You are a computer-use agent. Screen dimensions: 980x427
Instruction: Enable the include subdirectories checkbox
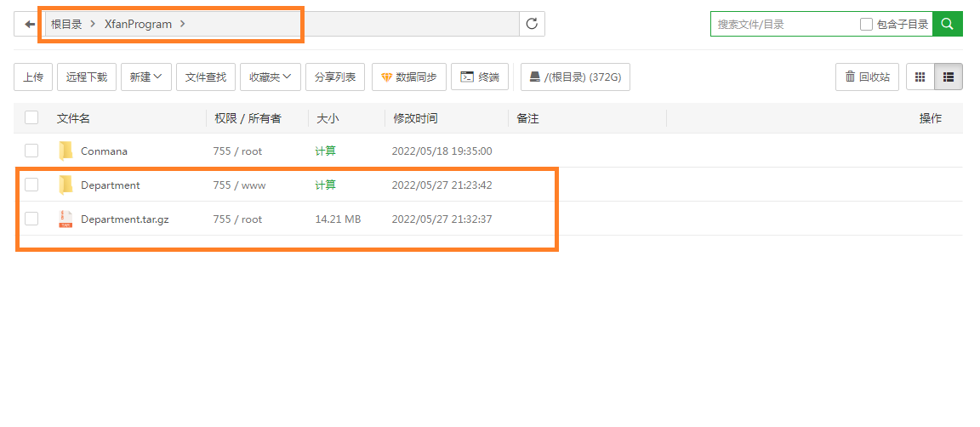point(866,25)
